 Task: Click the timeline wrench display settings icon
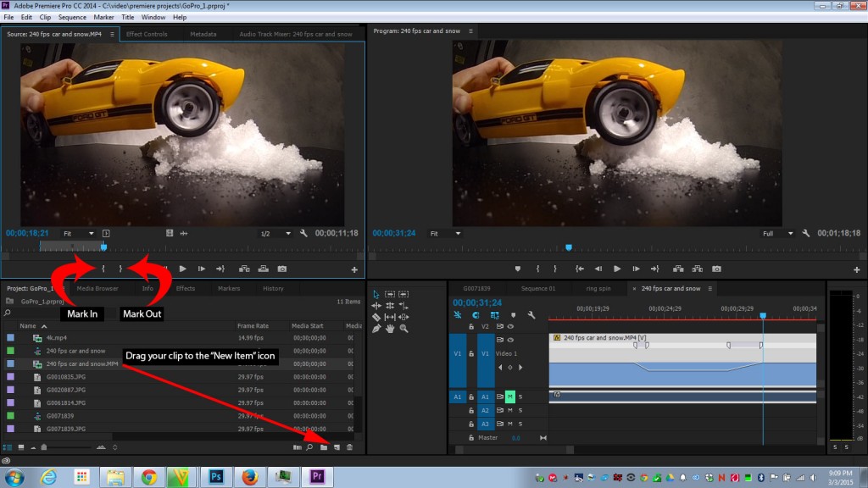(x=531, y=315)
